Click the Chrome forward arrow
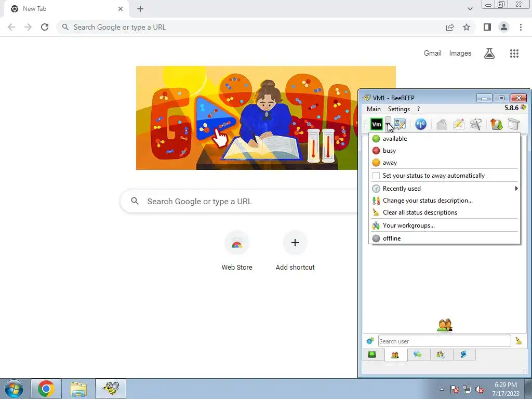The height and width of the screenshot is (399, 532). tap(28, 27)
